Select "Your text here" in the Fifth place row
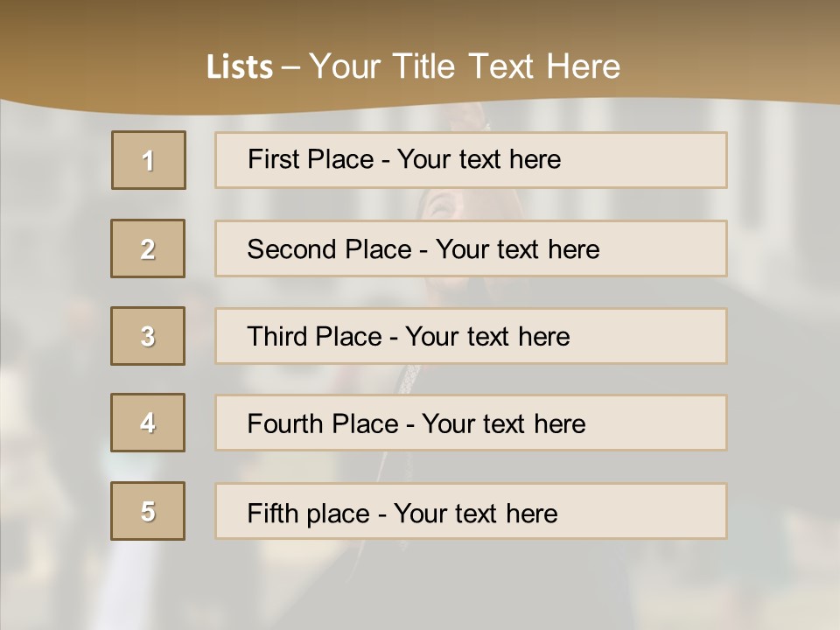This screenshot has width=840, height=630. 475,513
